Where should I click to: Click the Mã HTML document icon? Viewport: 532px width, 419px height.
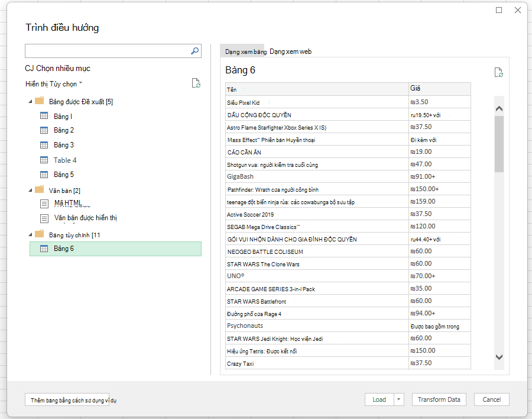(44, 204)
